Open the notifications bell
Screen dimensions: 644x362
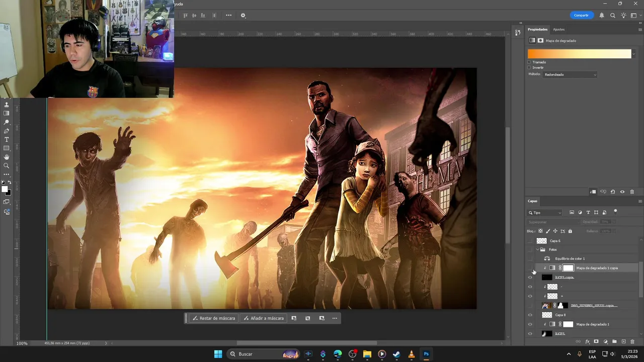602,16
